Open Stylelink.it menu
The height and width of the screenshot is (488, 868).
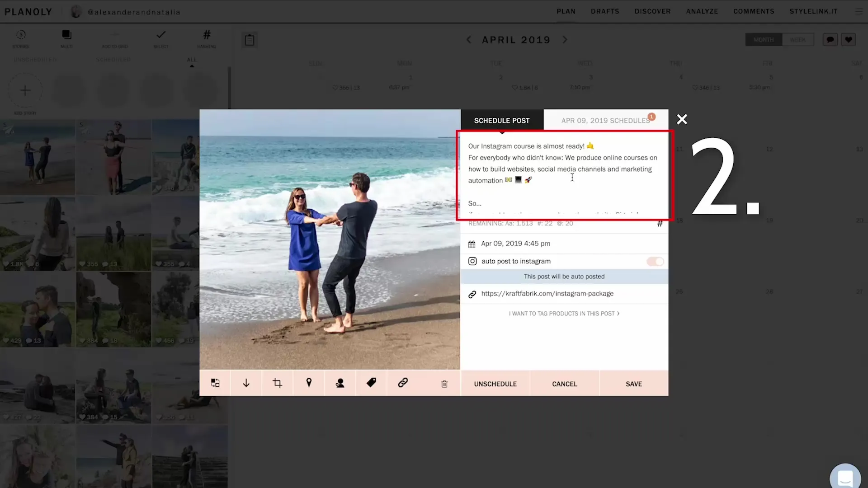pos(813,11)
